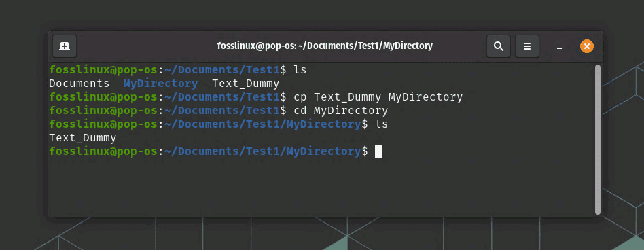Click Text_Dummy listed under MyDirectory
The height and width of the screenshot is (250, 644).
click(x=83, y=138)
